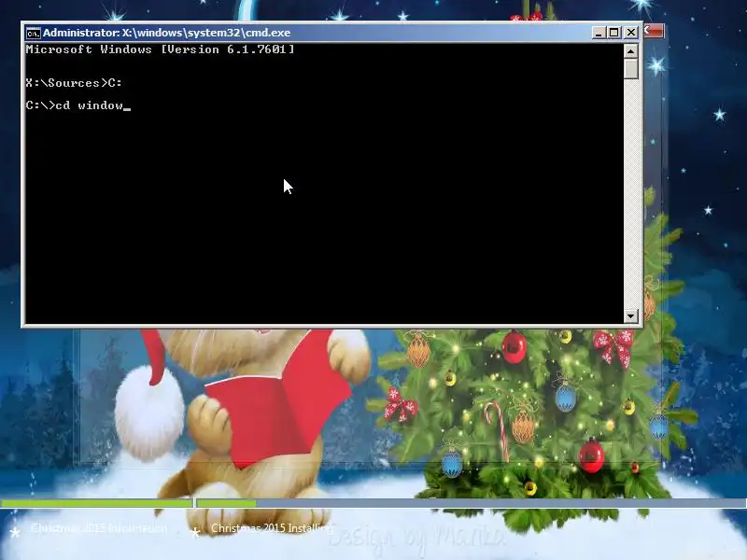Click the 'Christmas 2015 Information' step label

(x=99, y=528)
